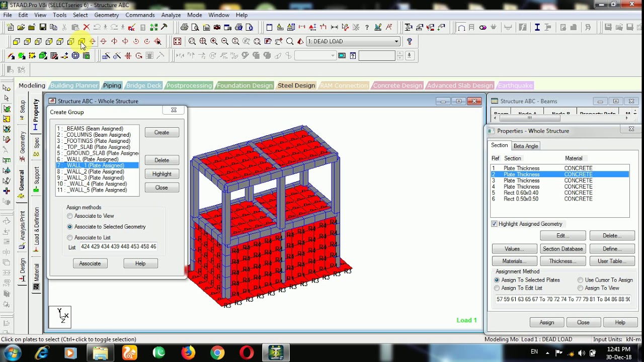Click the Zoom In magnifier icon
The width and height of the screenshot is (644, 362).
tap(214, 41)
